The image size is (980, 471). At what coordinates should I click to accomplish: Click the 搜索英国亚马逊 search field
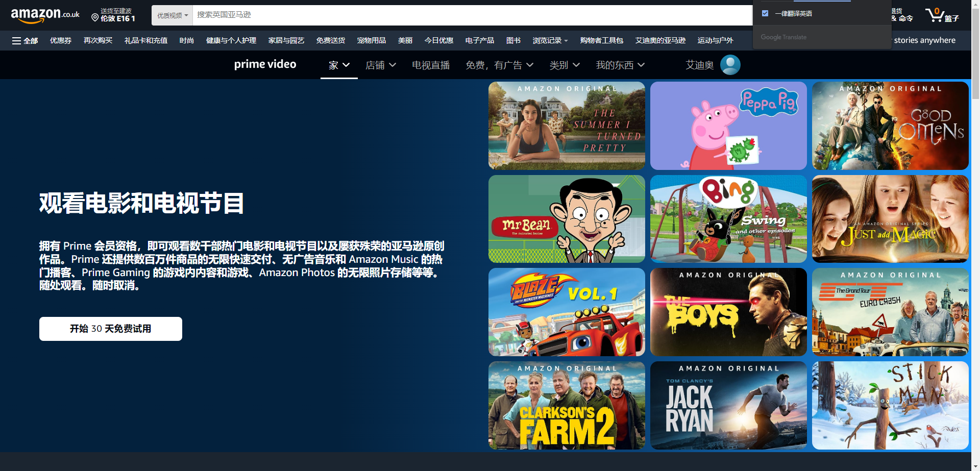pos(472,15)
